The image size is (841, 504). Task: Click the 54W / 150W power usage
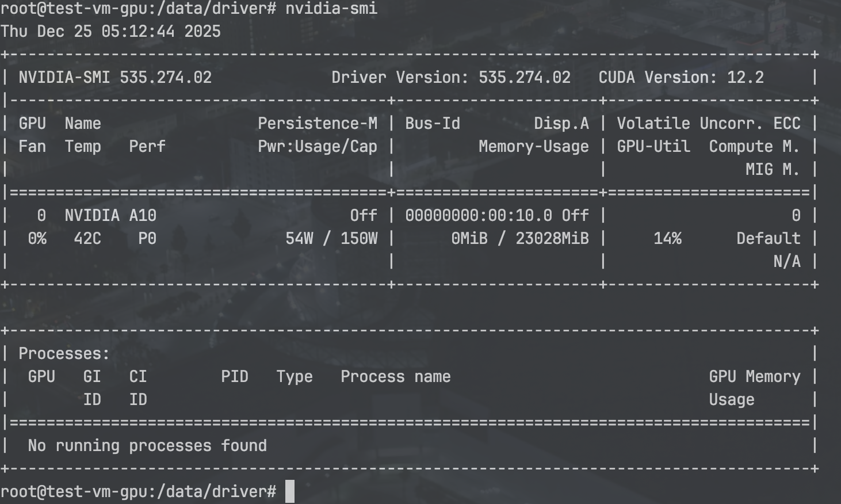(x=331, y=239)
